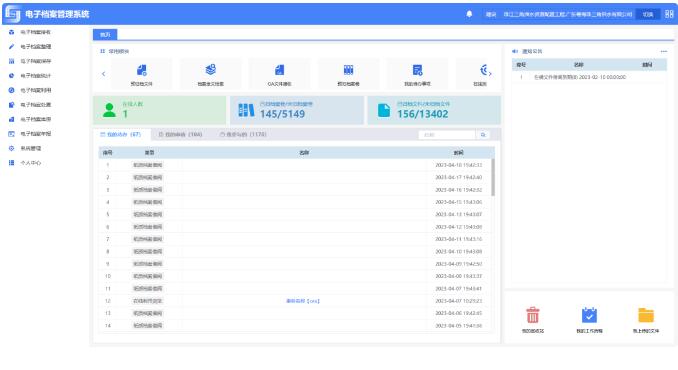The image size is (678, 370).
Task: Open the sidebar item with building icon
Action: [30, 119]
